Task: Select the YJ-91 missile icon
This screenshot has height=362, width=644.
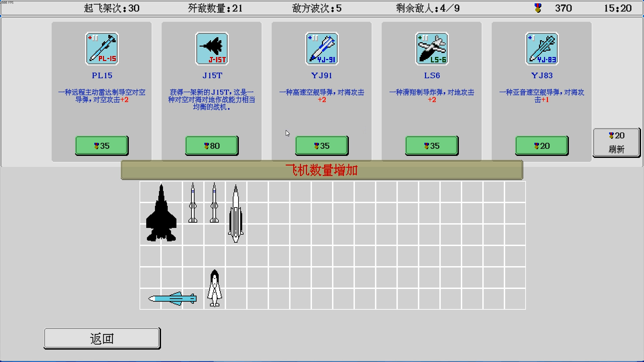Action: point(322,49)
